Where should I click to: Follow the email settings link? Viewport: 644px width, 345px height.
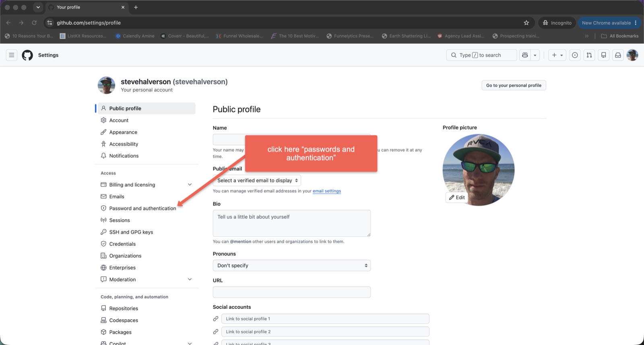[327, 191]
